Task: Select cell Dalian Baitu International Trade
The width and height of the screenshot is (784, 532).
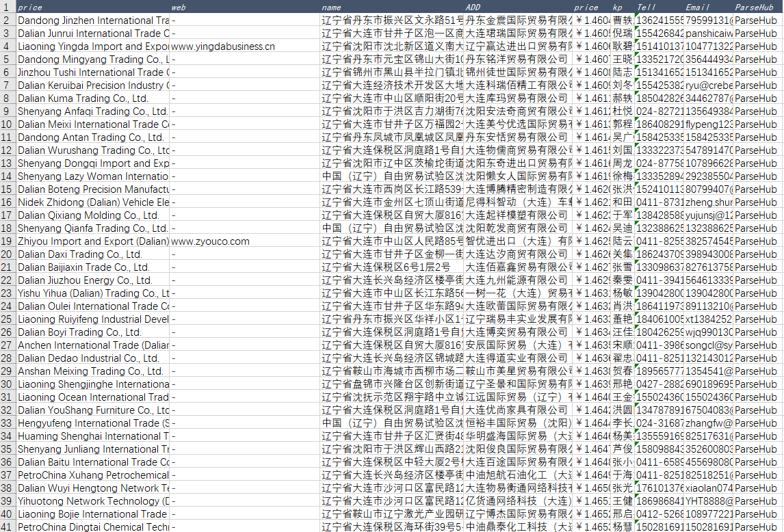Action: (93, 462)
